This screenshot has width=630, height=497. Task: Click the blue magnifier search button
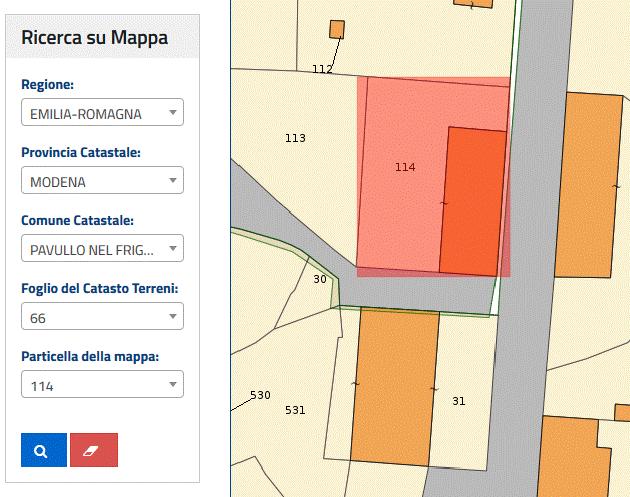[43, 450]
